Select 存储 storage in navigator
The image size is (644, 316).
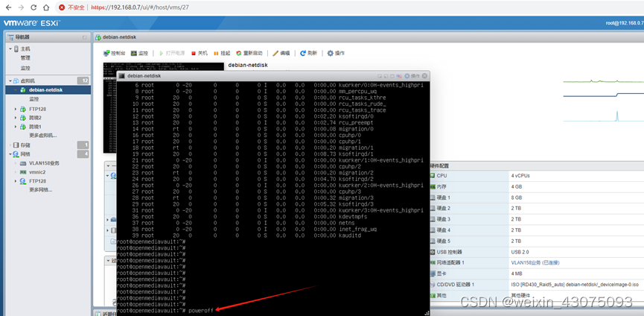pyautogui.click(x=25, y=145)
